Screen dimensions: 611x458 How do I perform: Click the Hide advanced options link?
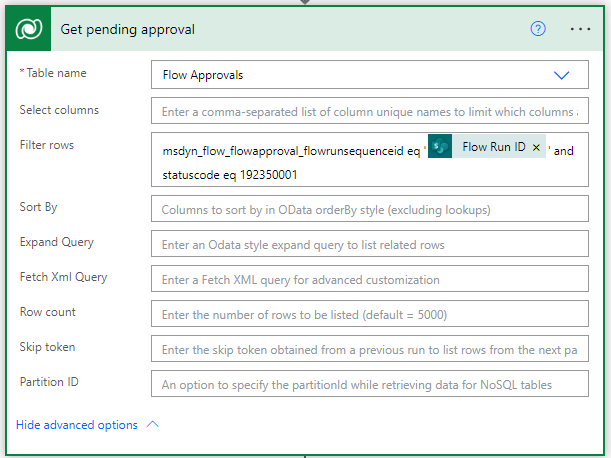coord(77,424)
